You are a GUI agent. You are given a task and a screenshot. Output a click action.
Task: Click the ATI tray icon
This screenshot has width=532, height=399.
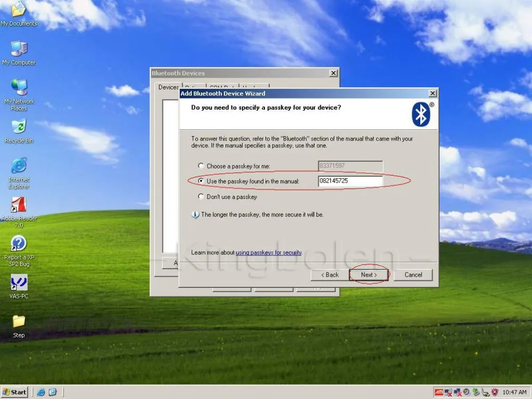[439, 392]
